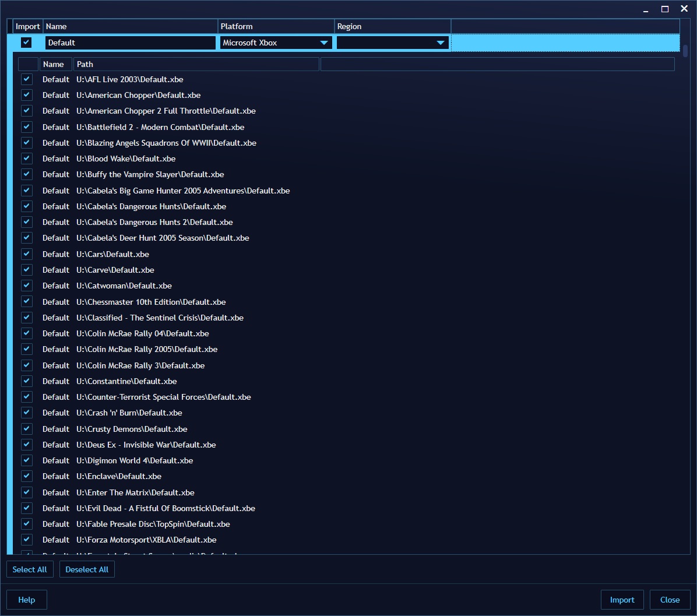Viewport: 697px width, 616px height.
Task: Open the Help dialog
Action: [26, 599]
